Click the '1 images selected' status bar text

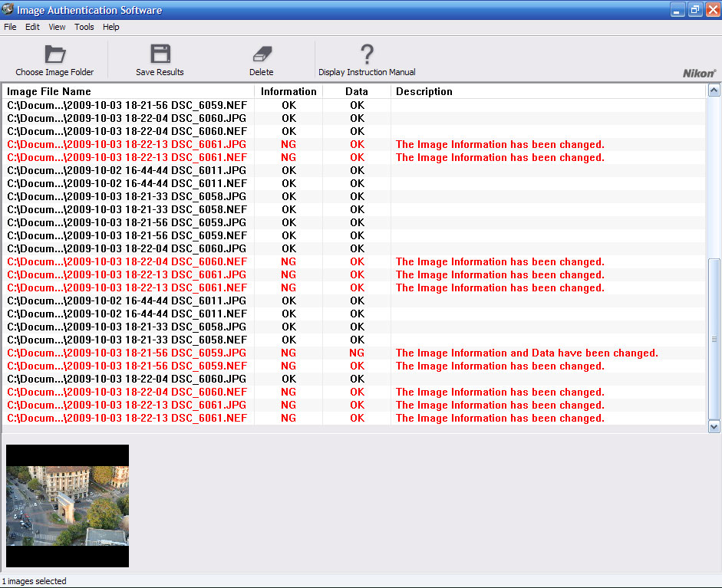pyautogui.click(x=35, y=581)
